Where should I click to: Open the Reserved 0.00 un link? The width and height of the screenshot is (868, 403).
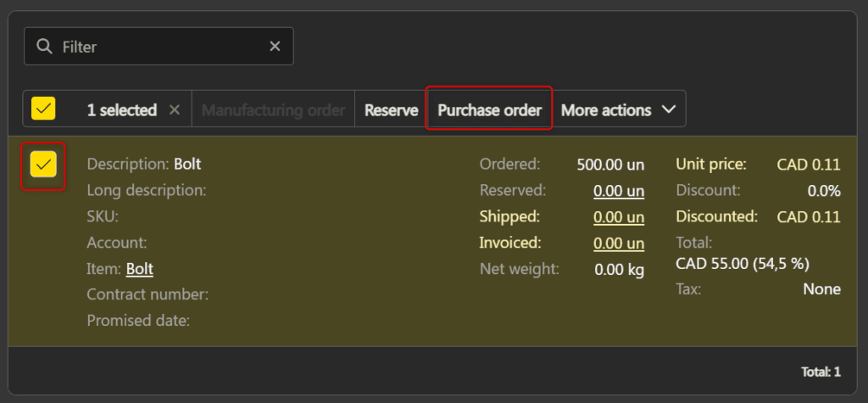[618, 191]
